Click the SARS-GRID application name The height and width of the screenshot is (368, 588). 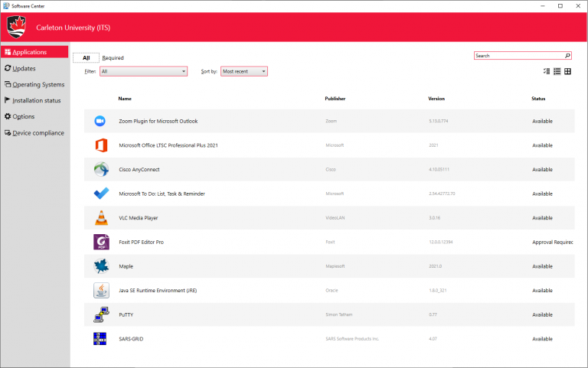[131, 339]
